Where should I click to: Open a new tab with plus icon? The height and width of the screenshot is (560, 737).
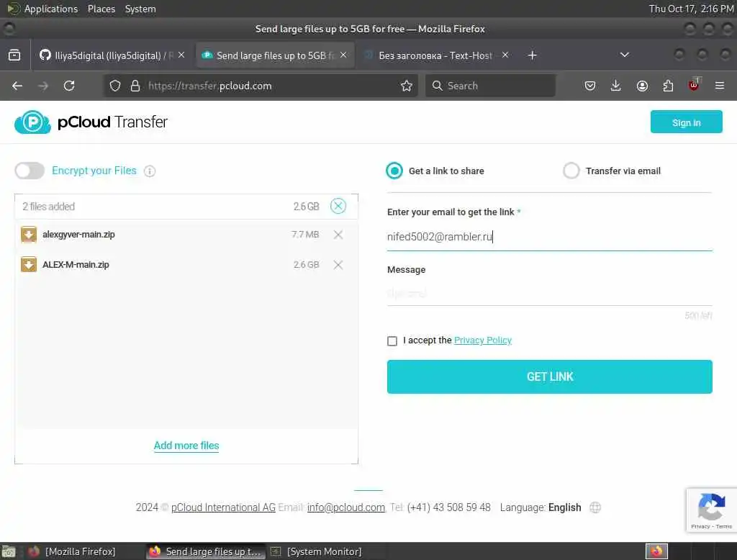[x=532, y=55]
